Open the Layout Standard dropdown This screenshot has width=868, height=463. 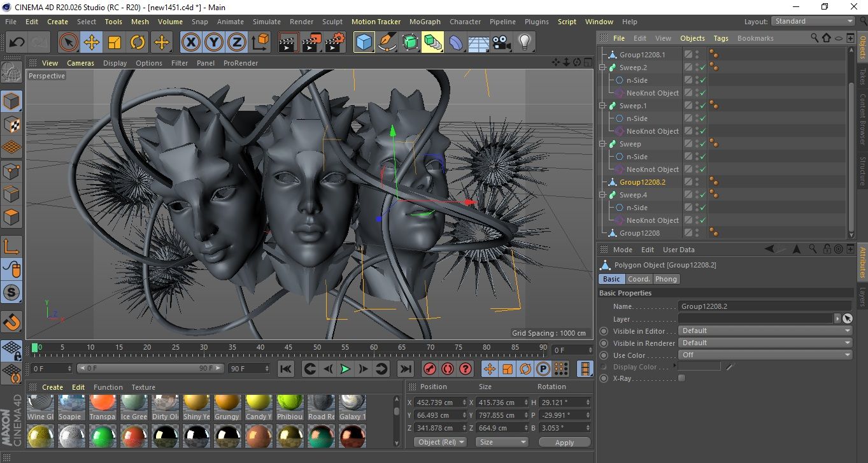813,21
